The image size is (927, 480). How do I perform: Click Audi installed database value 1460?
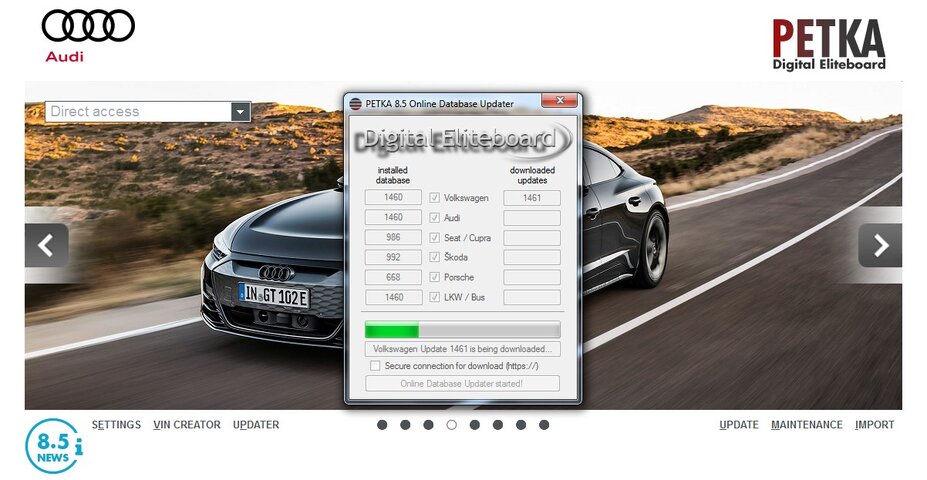(x=393, y=218)
